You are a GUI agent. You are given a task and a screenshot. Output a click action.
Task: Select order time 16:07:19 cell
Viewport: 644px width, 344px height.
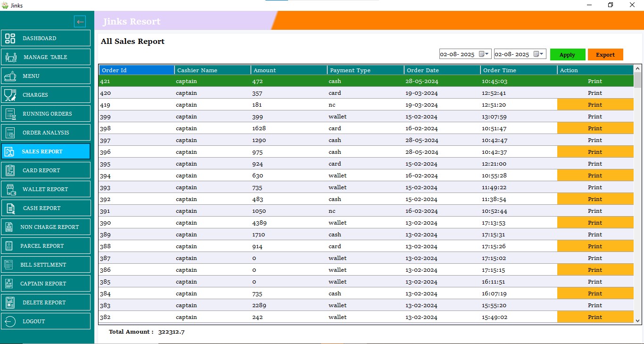(519, 294)
